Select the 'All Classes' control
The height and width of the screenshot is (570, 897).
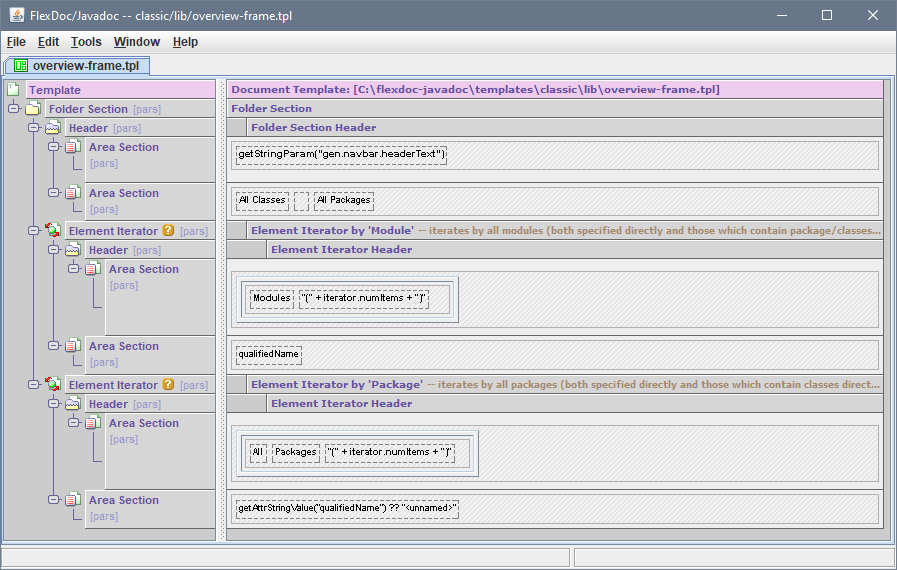262,201
